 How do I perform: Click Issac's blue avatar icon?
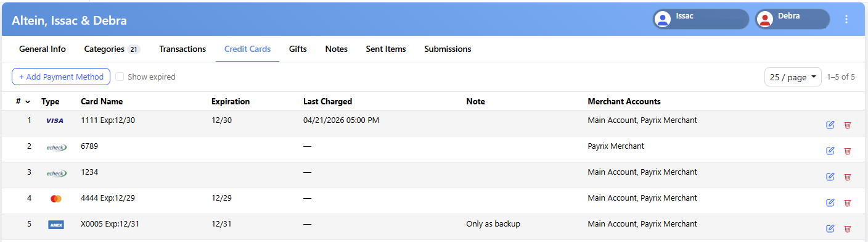[x=663, y=19]
